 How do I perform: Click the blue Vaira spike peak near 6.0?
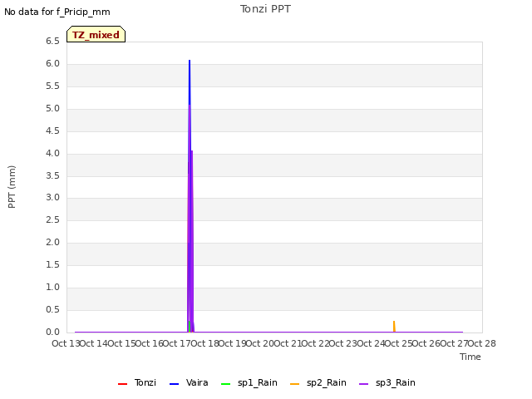190,61
